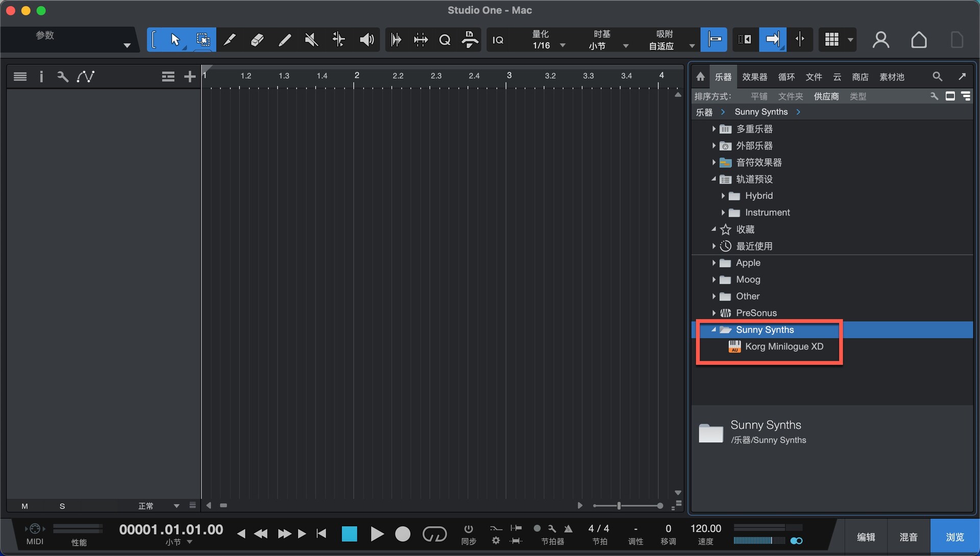Switch to the 效果器 browser tab
This screenshot has width=980, height=556.
754,77
